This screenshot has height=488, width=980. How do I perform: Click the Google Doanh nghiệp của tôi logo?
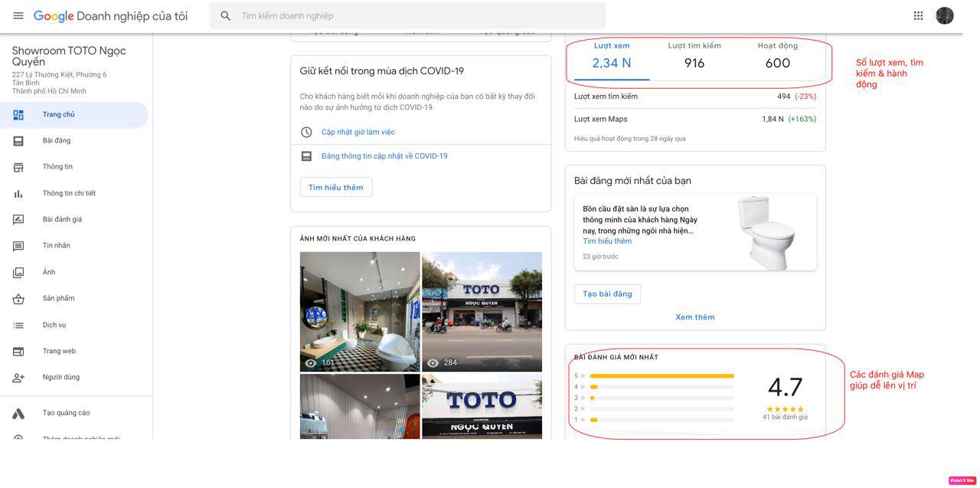(x=110, y=16)
